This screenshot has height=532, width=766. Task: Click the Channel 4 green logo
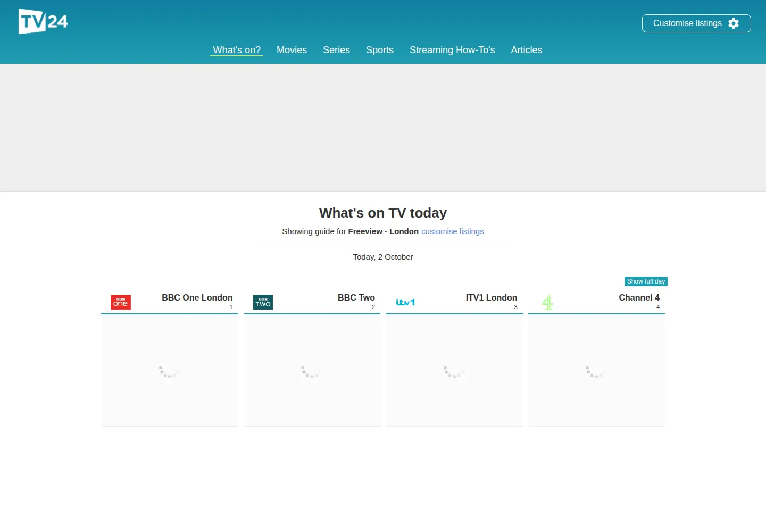tap(547, 302)
